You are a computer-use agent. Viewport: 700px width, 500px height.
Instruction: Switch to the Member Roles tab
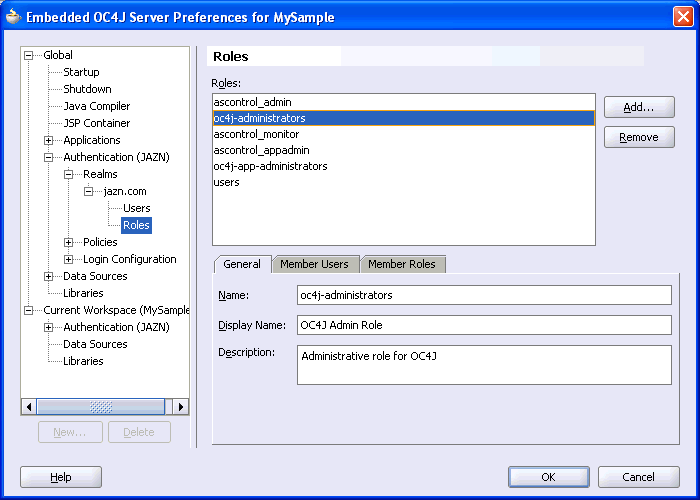[402, 264]
